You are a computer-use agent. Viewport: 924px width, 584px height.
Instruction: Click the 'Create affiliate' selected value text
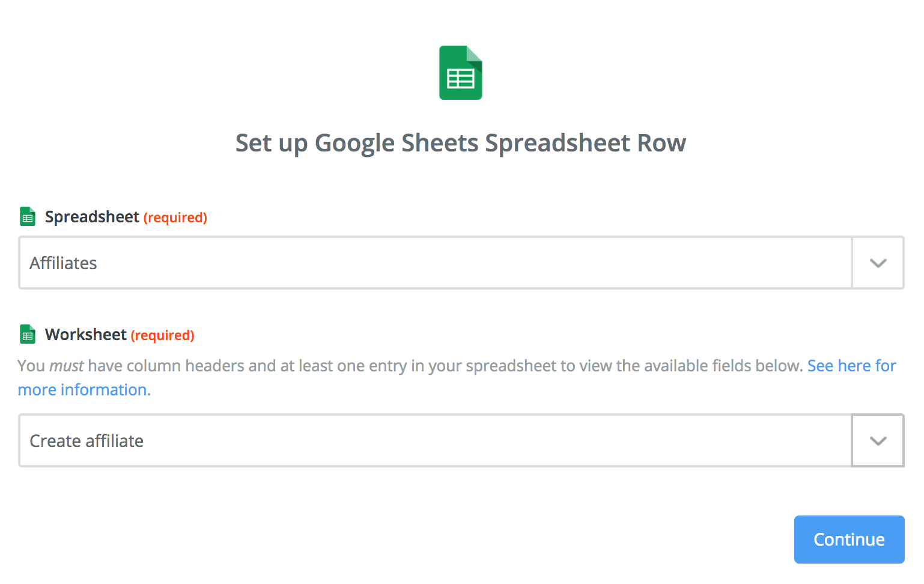tap(87, 441)
